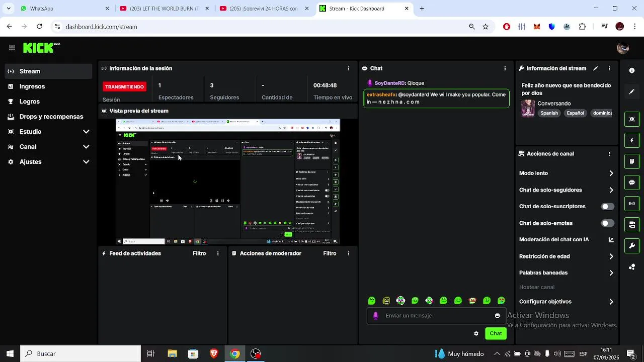
Task: Toggle Chat de solo-emotes switch
Action: tap(608, 223)
